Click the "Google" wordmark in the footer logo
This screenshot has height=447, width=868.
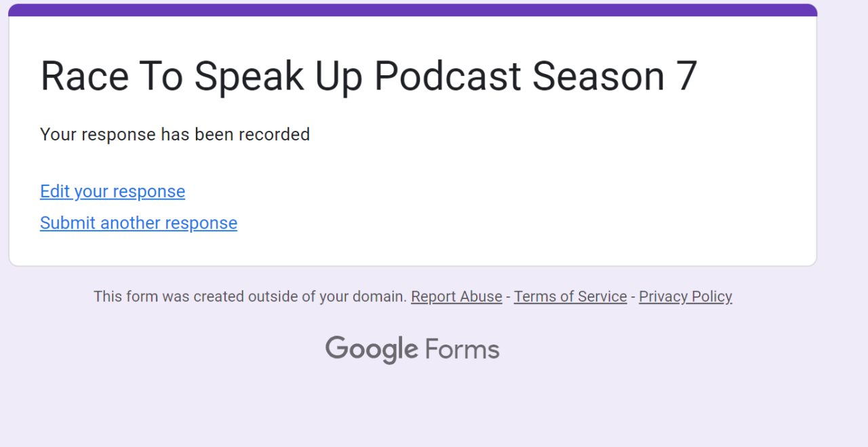[371, 349]
